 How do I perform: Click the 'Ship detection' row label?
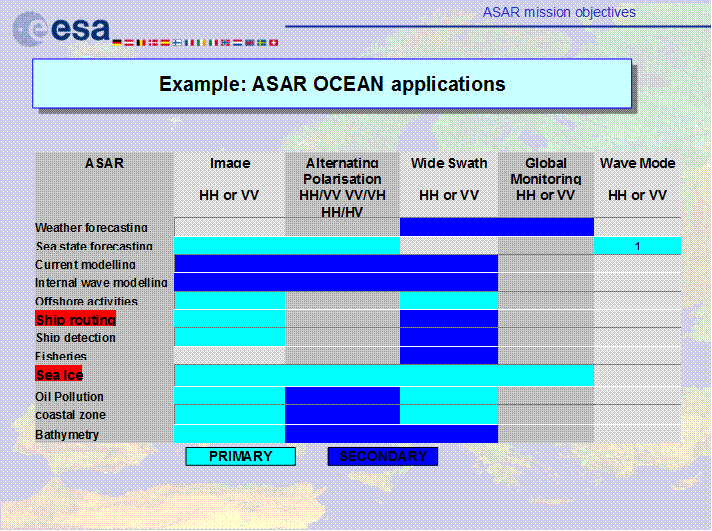(x=76, y=337)
